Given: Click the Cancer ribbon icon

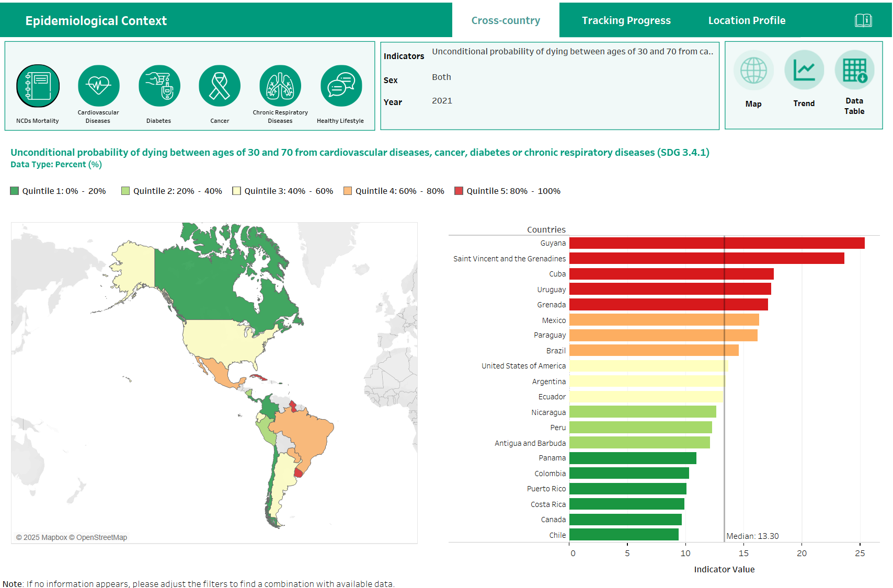Looking at the screenshot, I should click(x=219, y=85).
